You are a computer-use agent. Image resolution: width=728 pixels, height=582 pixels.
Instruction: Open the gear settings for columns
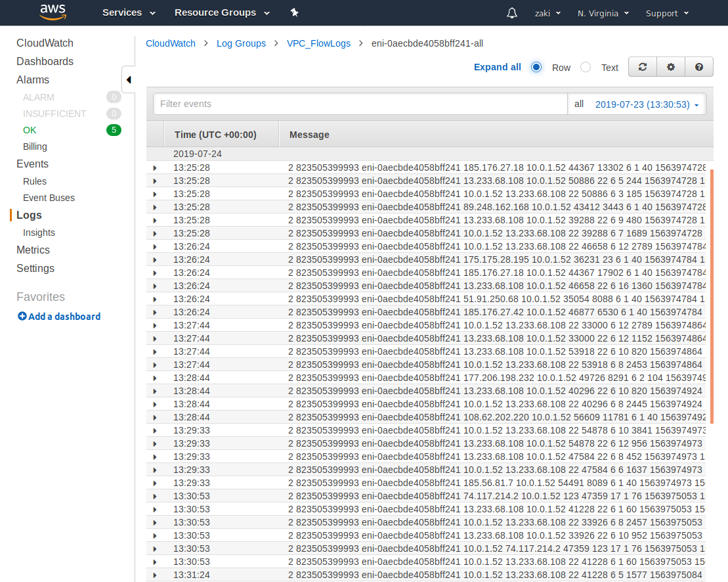671,67
